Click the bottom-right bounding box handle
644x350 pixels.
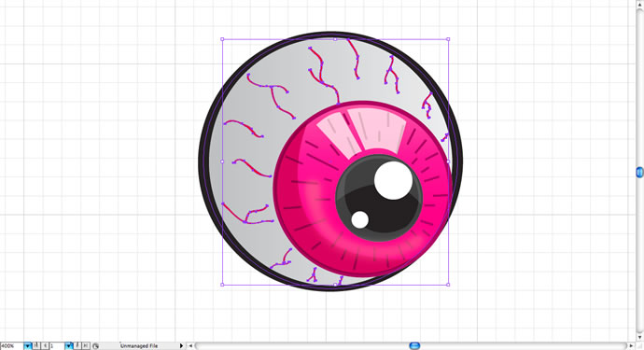[x=448, y=285]
